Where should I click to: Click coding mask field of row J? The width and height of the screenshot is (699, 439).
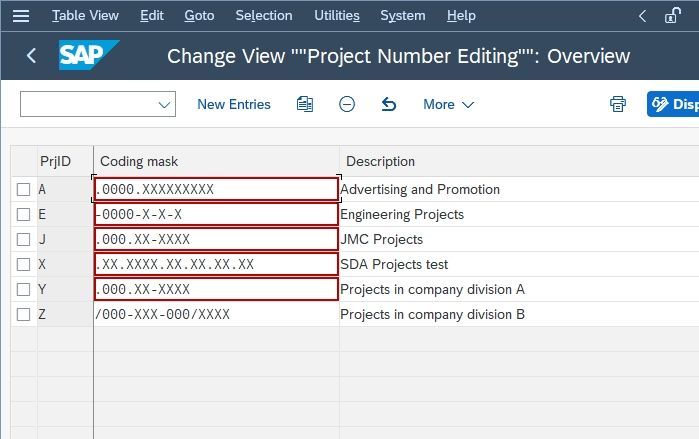coord(216,239)
